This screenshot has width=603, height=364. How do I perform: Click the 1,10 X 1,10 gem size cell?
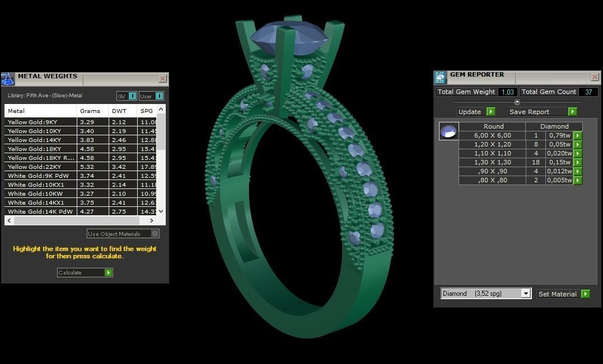(x=492, y=153)
